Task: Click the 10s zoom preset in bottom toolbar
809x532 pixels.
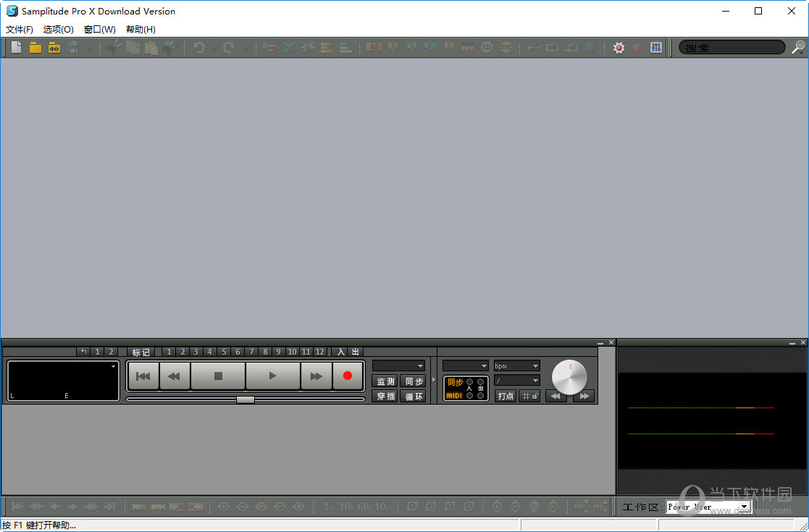Action: click(x=345, y=507)
